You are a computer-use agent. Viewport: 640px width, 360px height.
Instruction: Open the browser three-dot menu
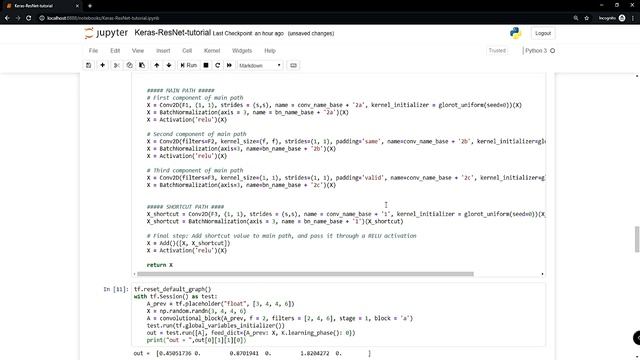633,18
